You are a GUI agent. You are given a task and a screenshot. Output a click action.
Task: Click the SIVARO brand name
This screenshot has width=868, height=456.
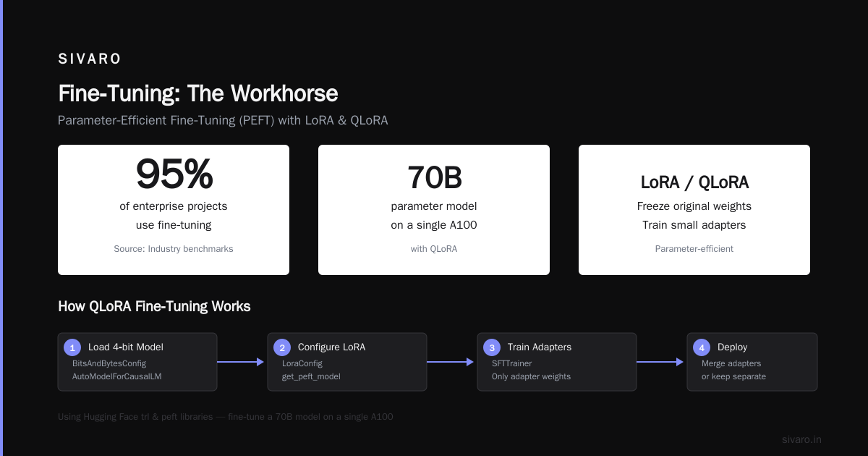pos(90,59)
